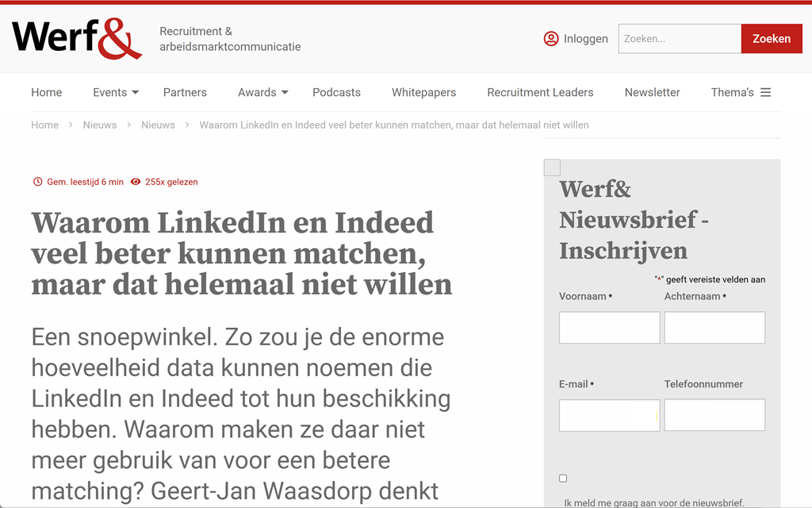Expand the Awards dropdown arrow

click(285, 92)
